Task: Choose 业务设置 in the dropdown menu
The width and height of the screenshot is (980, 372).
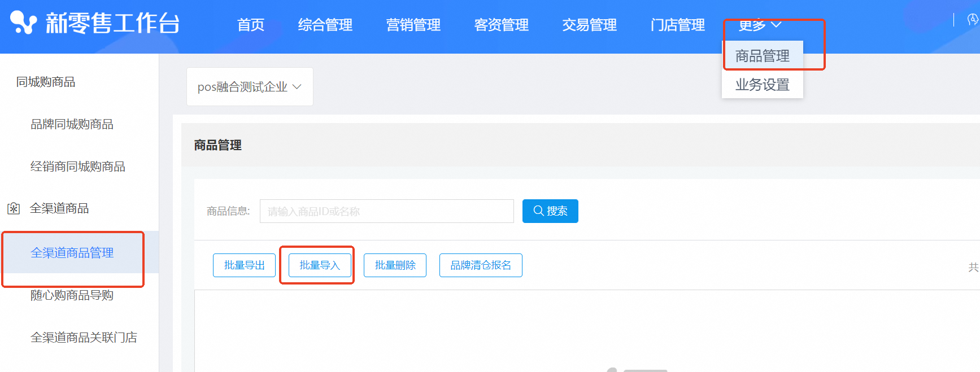Action: click(762, 85)
